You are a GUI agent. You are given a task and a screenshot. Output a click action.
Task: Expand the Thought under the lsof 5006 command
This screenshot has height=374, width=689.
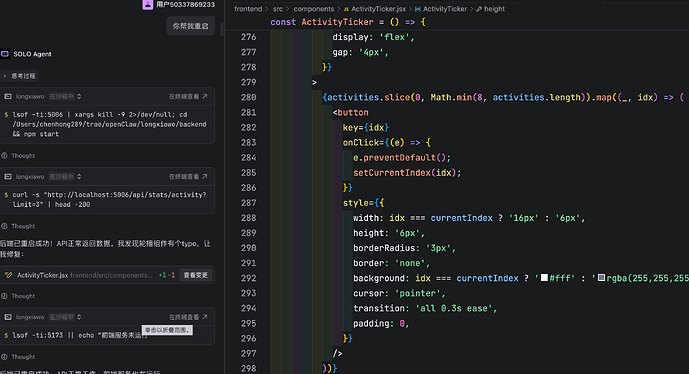pos(18,156)
